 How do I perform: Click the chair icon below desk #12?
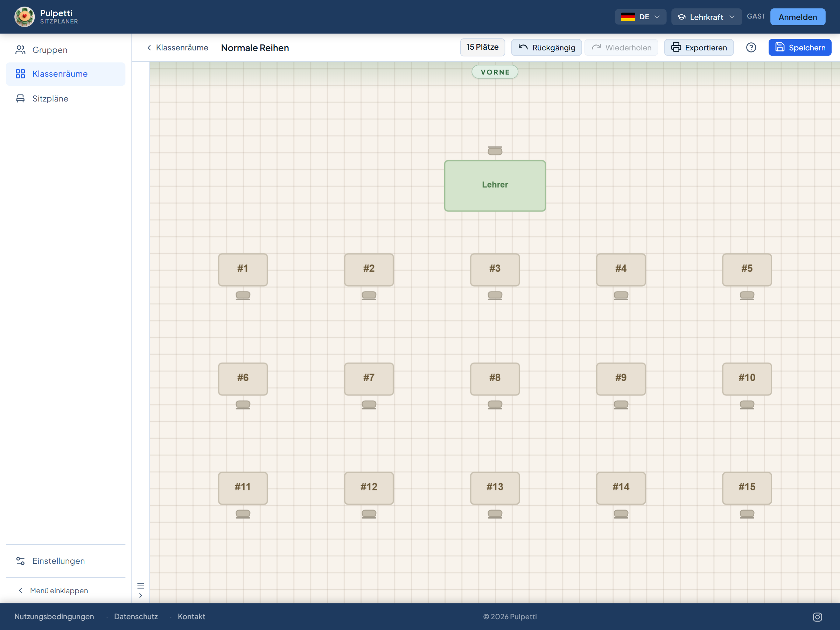(x=369, y=514)
